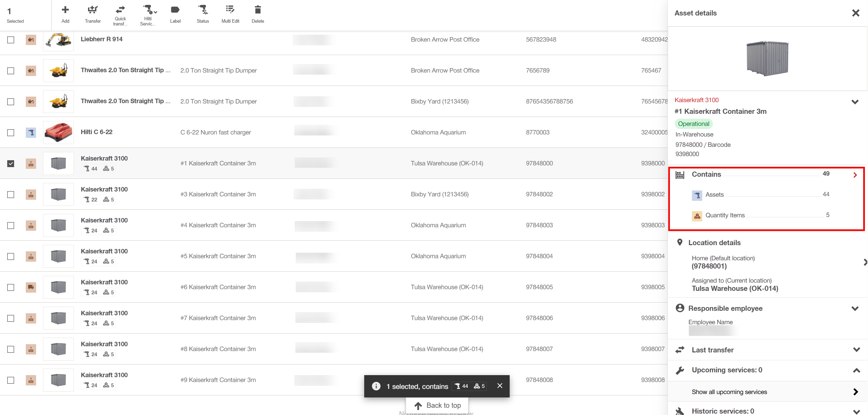This screenshot has width=868, height=415.
Task: Tick the Hilti C 6-22 checkbox
Action: click(x=11, y=133)
